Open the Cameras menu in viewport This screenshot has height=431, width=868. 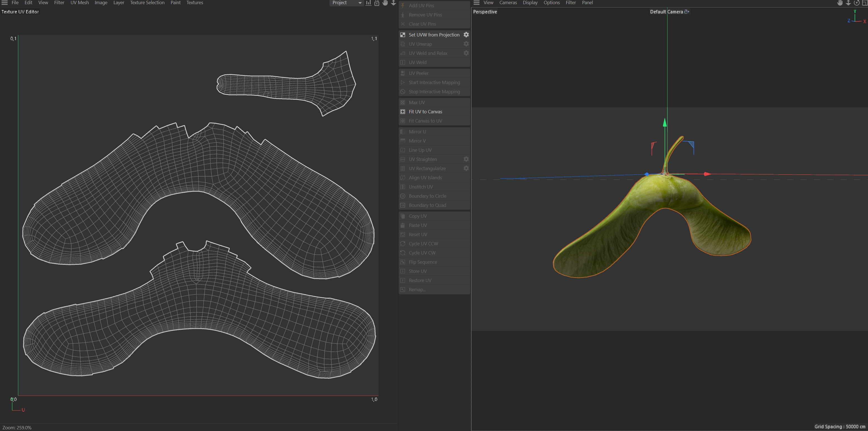coord(508,3)
